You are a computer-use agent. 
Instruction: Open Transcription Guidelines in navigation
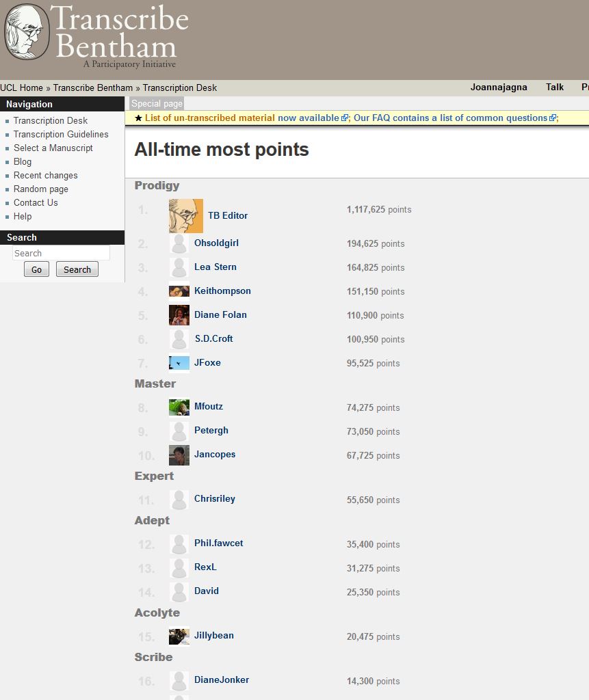61,134
